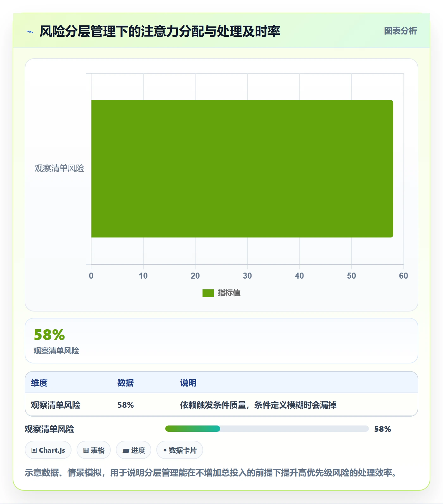The width and height of the screenshot is (443, 504).
Task: Click the 58% value beside the progress bar
Action: [383, 429]
